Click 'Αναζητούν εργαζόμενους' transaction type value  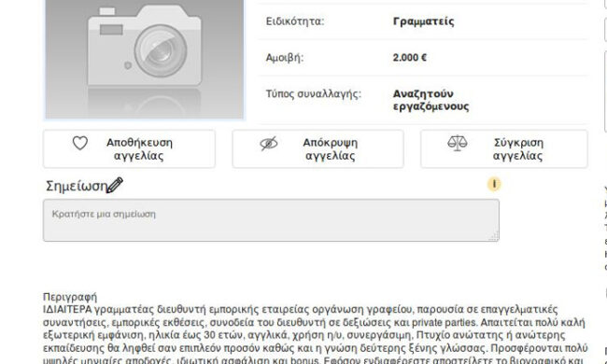point(431,100)
